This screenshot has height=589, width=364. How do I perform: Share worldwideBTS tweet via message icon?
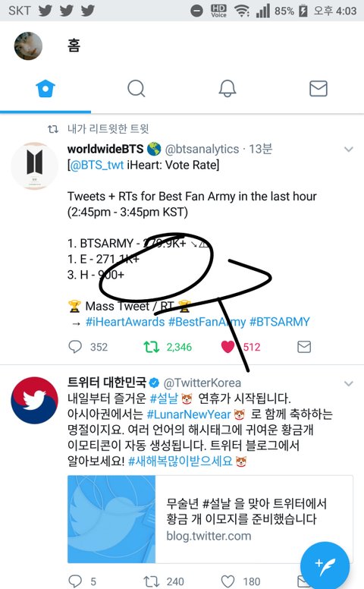(x=304, y=347)
